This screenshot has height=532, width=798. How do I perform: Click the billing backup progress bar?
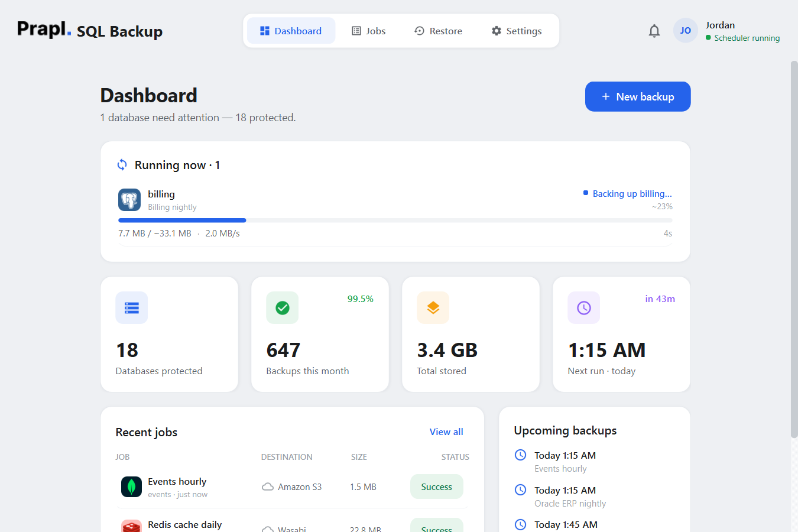(x=395, y=220)
